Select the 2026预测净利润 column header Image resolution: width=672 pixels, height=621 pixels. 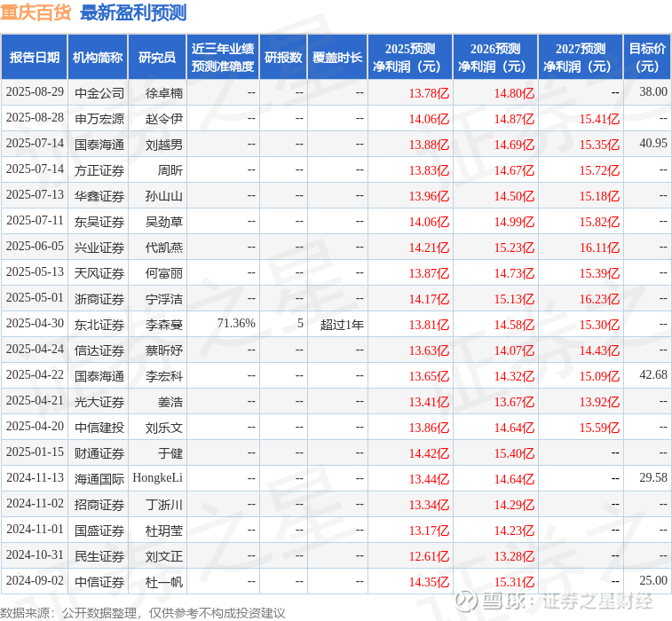click(x=495, y=57)
